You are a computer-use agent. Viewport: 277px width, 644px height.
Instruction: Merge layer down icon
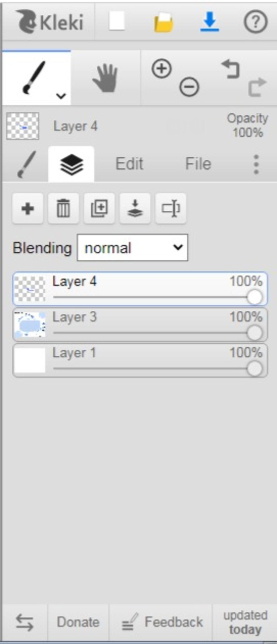tap(135, 208)
